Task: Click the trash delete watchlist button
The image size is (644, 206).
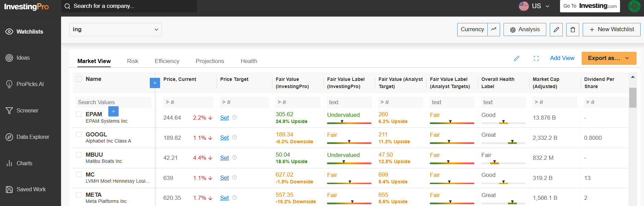Action: 573,29
